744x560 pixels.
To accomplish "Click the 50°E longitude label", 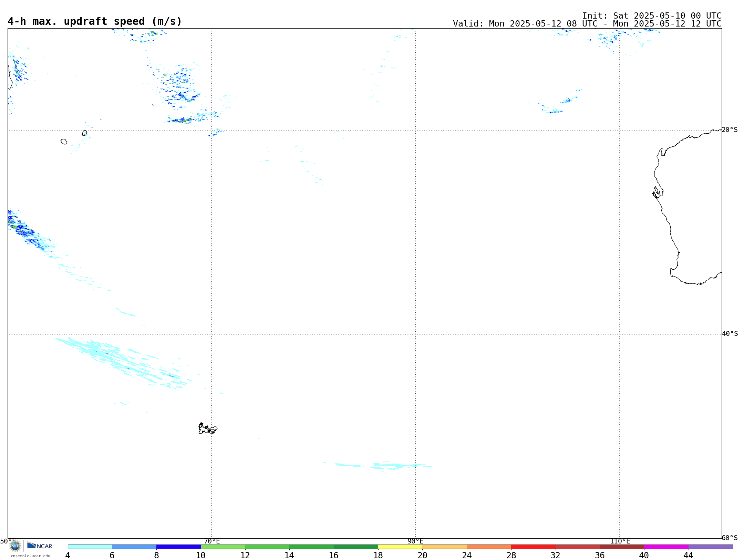I will (x=8, y=541).
